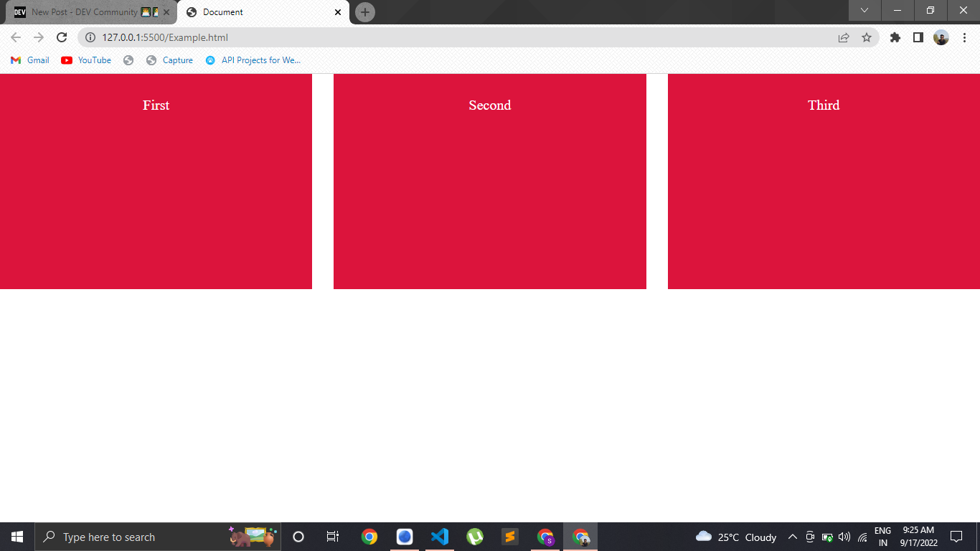This screenshot has width=980, height=551.
Task: Click the "First" heading text
Action: pos(156,105)
